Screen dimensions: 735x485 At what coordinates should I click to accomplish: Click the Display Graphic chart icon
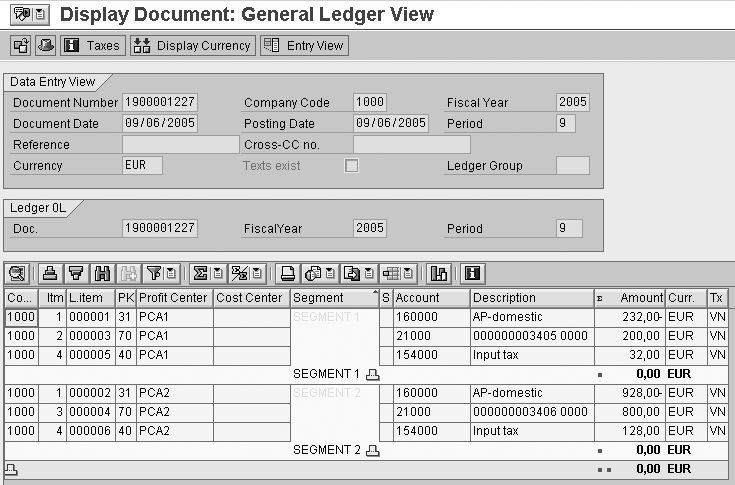pyautogui.click(x=438, y=273)
